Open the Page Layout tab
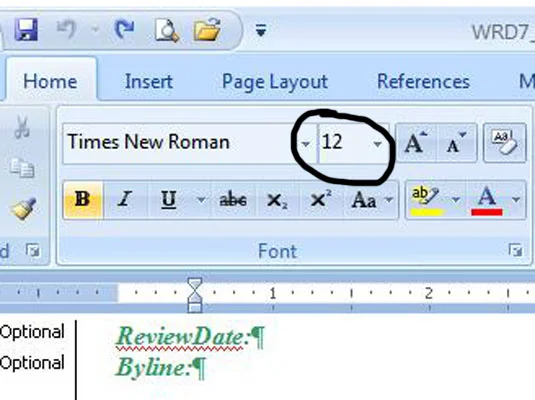This screenshot has height=400, width=535. click(275, 82)
